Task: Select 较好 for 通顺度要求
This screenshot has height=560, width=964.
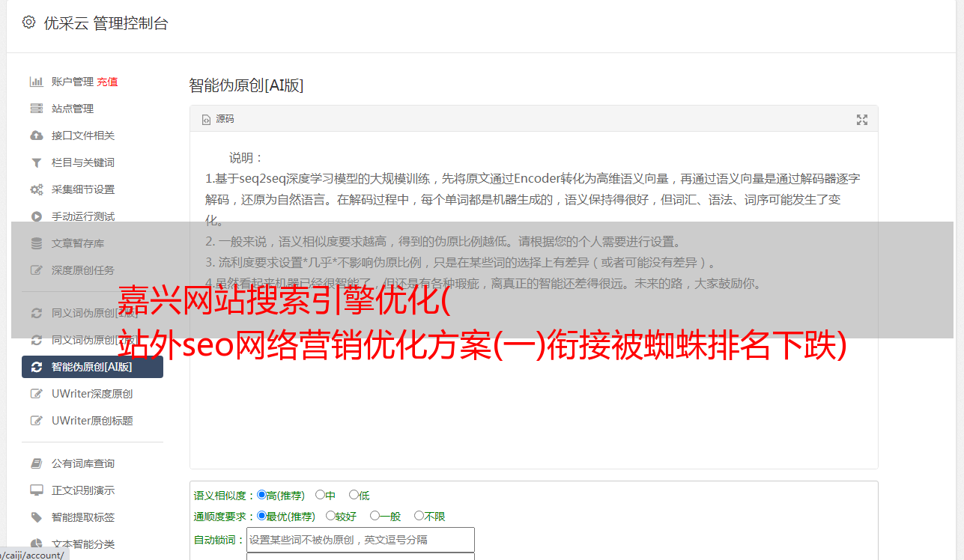Action: tap(330, 516)
